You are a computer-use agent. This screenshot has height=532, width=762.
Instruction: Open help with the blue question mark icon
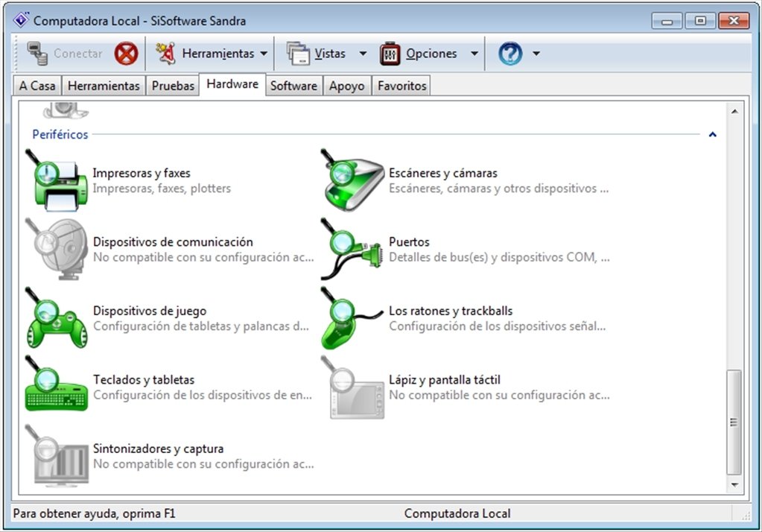(x=510, y=54)
